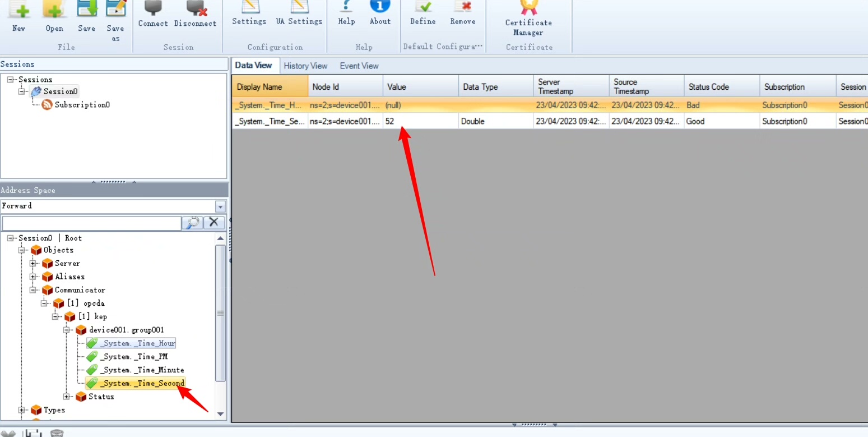Sort by the Value column header
Viewport: 868px width, 437px height.
tap(421, 86)
